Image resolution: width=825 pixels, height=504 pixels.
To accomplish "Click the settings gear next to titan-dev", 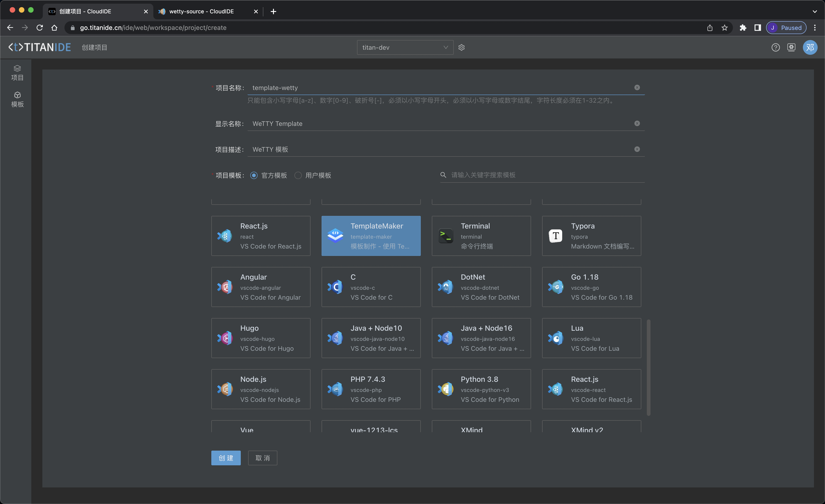I will [461, 47].
